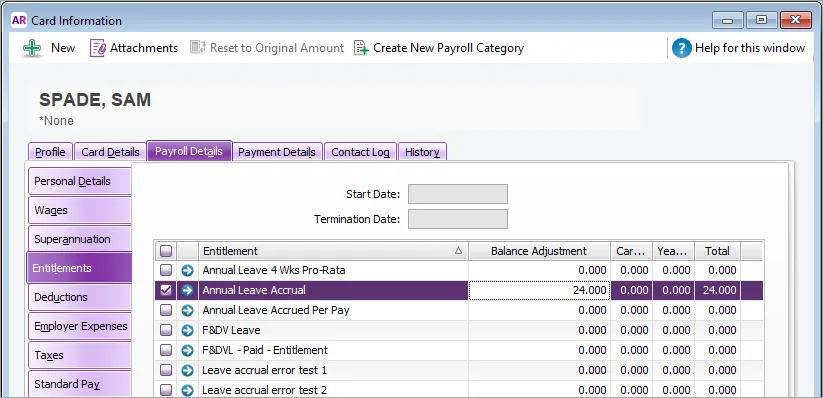Open arrow for Leave accrual error test 1
Image resolution: width=823 pixels, height=398 pixels.
click(x=187, y=370)
